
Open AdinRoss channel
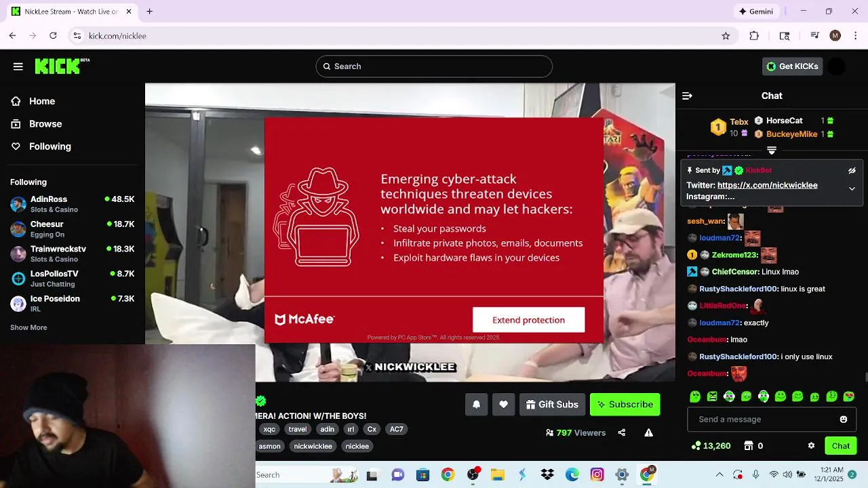tap(73, 204)
